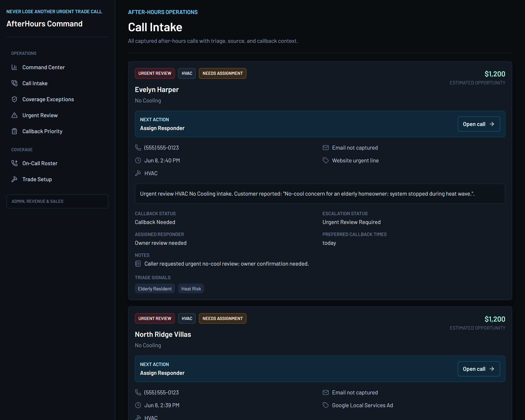This screenshot has height=420, width=525.
Task: Click the On-Call Roster phone icon
Action: [x=14, y=163]
